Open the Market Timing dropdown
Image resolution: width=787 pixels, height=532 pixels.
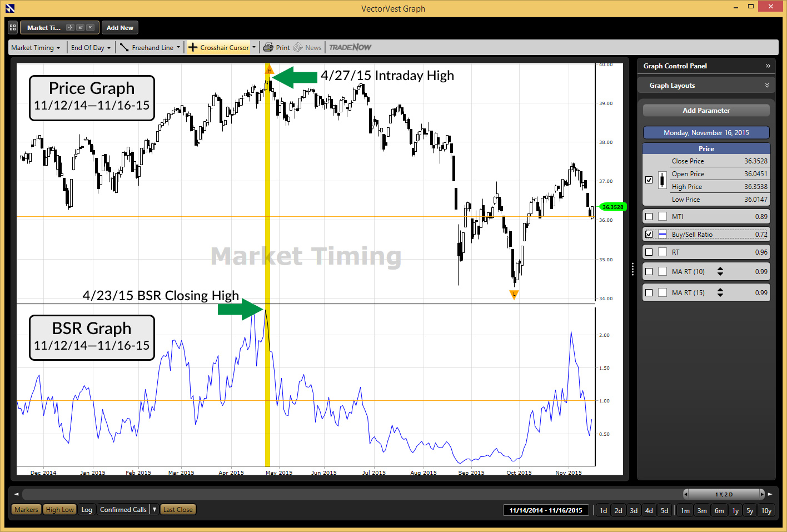[x=36, y=47]
